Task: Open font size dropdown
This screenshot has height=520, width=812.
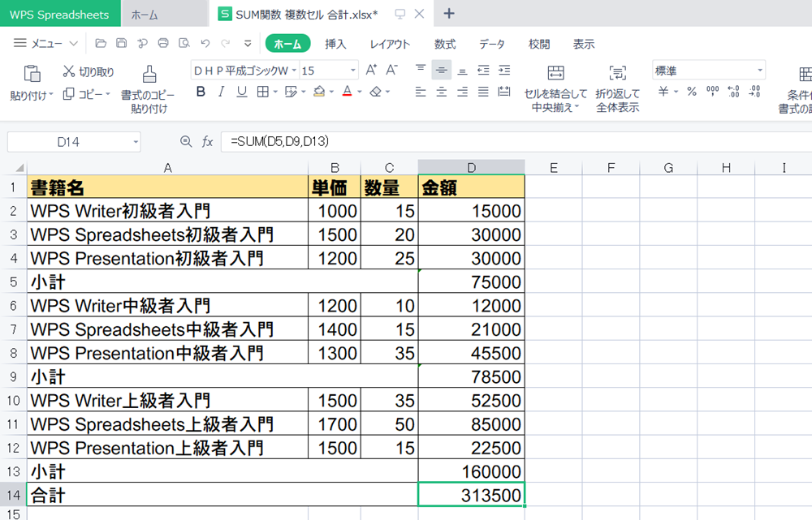Action: click(x=353, y=70)
